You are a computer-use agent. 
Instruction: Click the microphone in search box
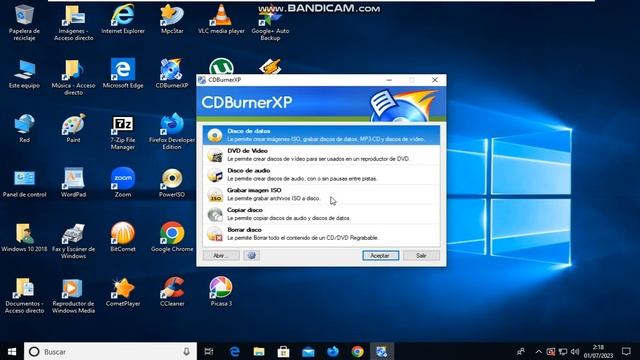pos(187,351)
